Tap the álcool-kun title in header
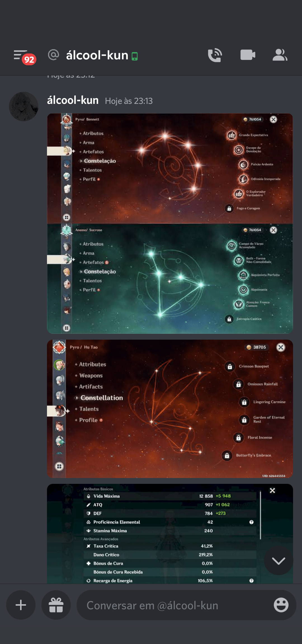This screenshot has width=302, height=644. (97, 55)
